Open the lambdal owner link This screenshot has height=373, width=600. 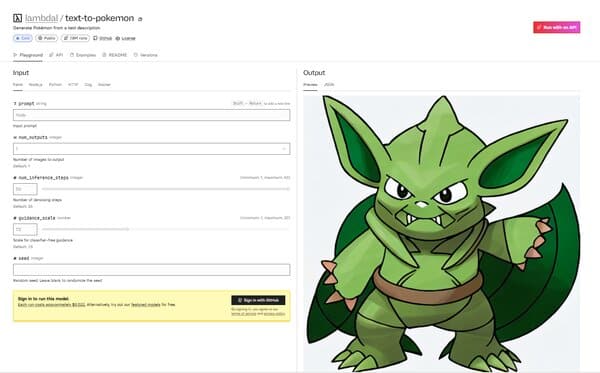pos(41,18)
